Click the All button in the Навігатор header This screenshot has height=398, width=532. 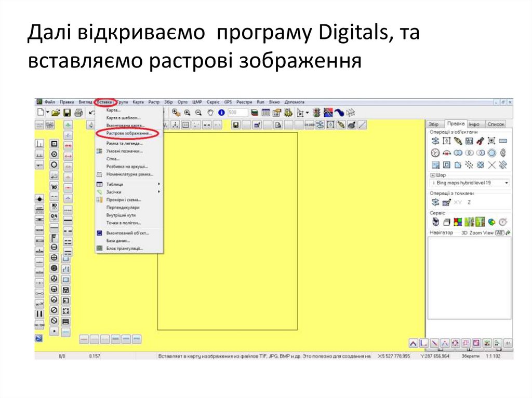click(499, 233)
